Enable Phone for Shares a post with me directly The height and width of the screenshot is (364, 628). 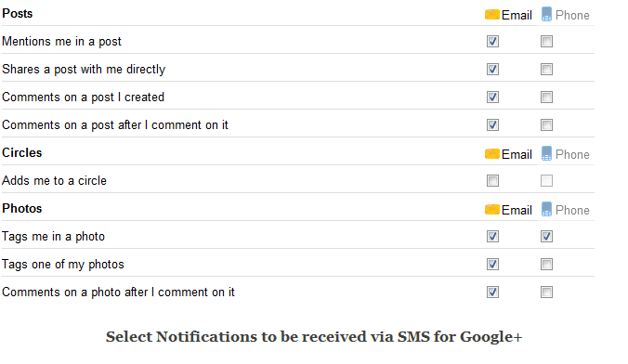[546, 70]
